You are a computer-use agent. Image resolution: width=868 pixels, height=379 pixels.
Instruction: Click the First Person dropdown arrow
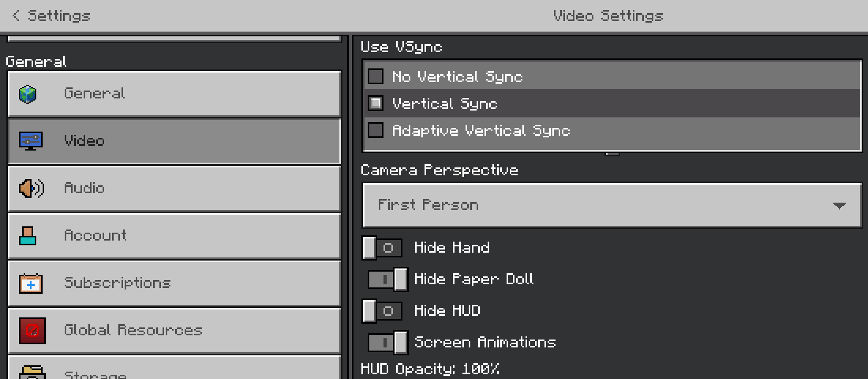coord(840,205)
